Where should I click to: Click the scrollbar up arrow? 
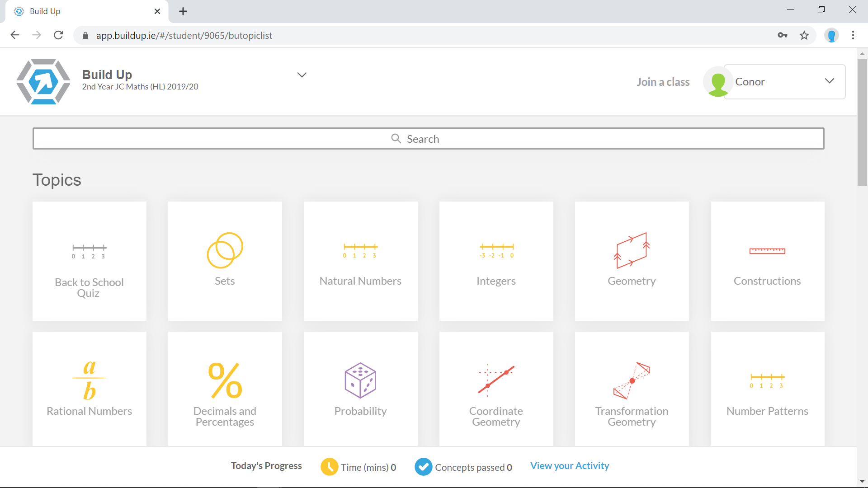pyautogui.click(x=862, y=53)
